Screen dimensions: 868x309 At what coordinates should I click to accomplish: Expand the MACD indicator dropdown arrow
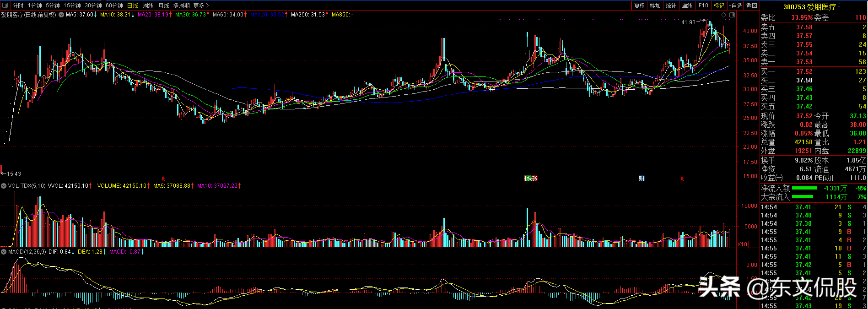point(4,252)
